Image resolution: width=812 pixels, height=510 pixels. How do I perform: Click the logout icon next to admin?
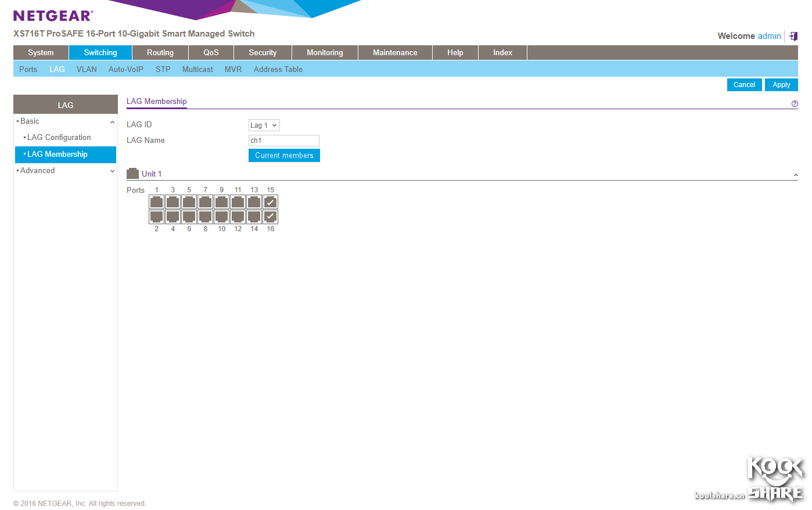[793, 36]
